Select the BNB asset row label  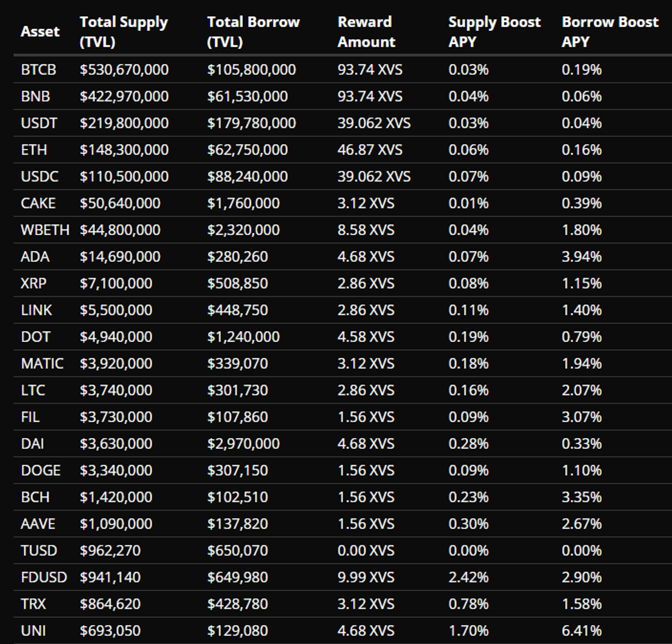(35, 96)
